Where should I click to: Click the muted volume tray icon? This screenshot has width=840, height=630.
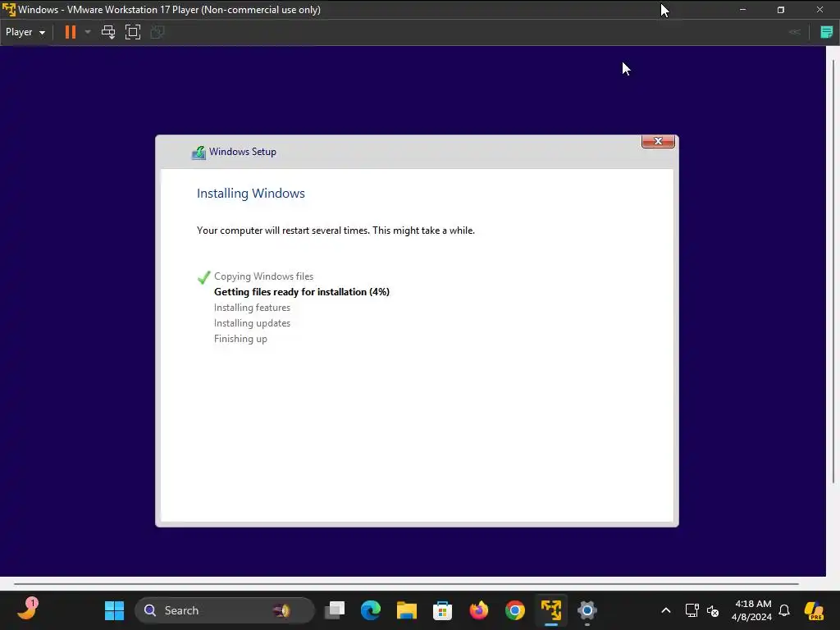[x=713, y=610]
